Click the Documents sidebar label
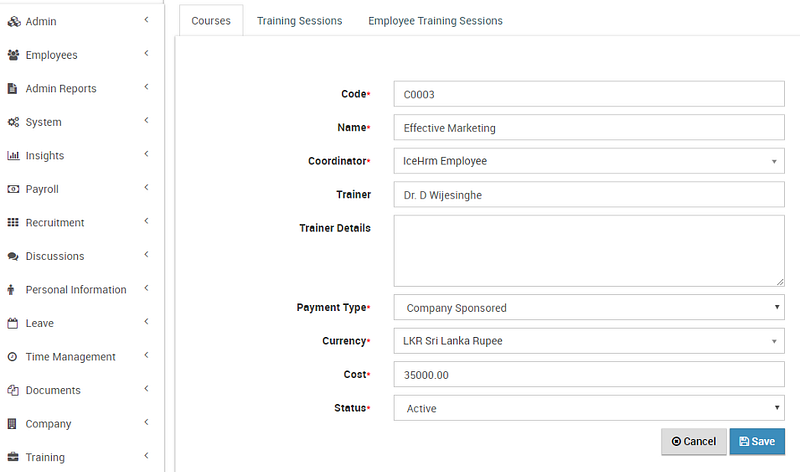The image size is (800, 472). coord(53,390)
